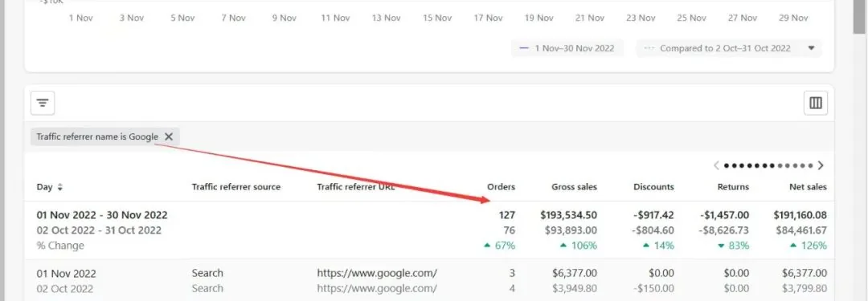Remove the Traffic referrer name is Google filter
Viewport: 868px width, 301px height.
[x=169, y=136]
